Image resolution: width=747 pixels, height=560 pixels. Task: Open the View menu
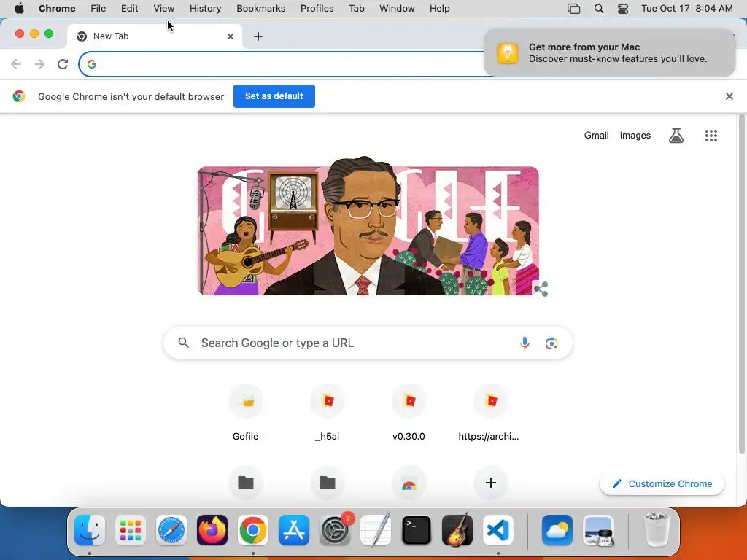coord(164,9)
